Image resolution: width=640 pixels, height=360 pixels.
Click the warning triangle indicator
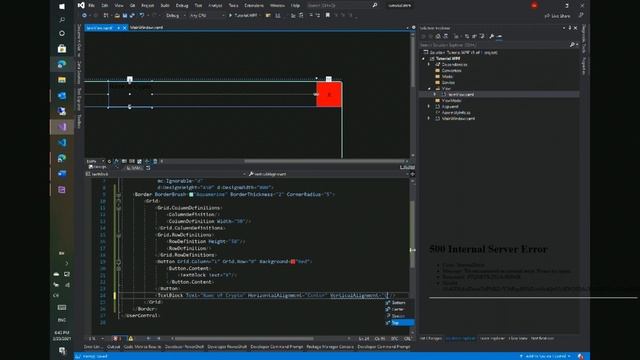point(131,339)
